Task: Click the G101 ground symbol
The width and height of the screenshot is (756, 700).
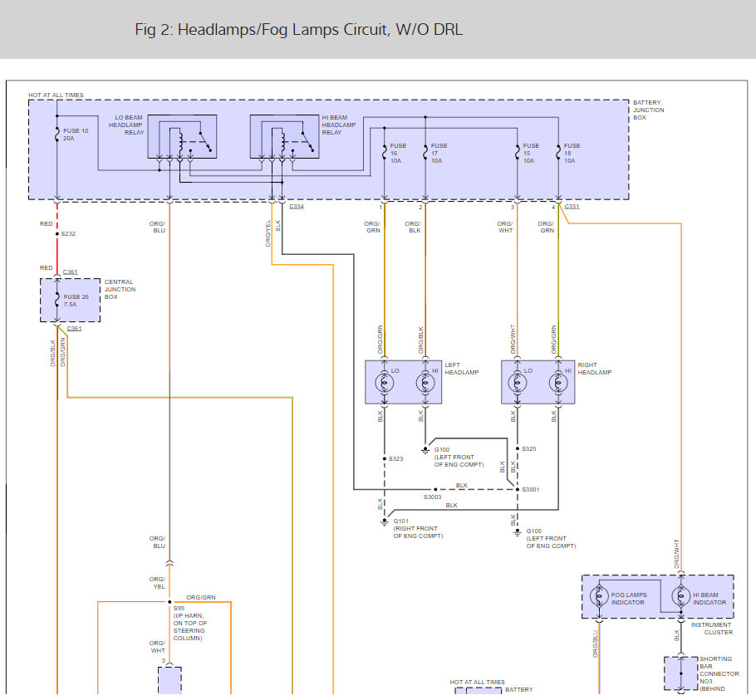Action: point(385,522)
